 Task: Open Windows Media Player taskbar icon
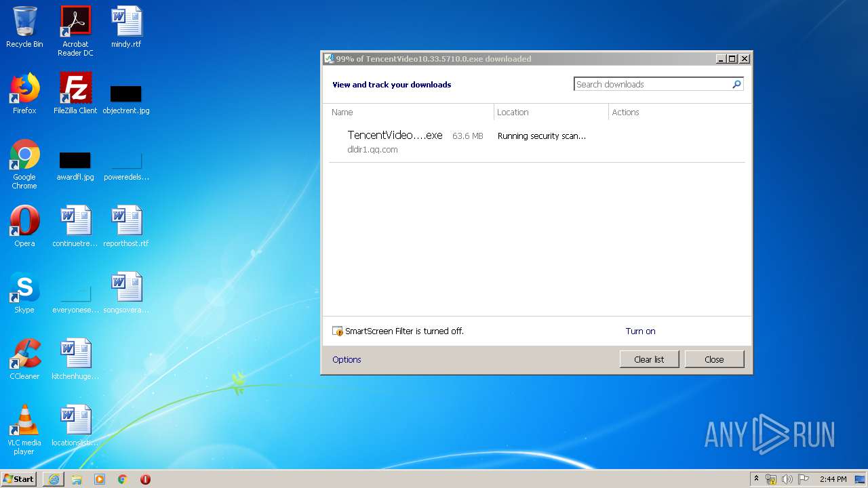100,479
